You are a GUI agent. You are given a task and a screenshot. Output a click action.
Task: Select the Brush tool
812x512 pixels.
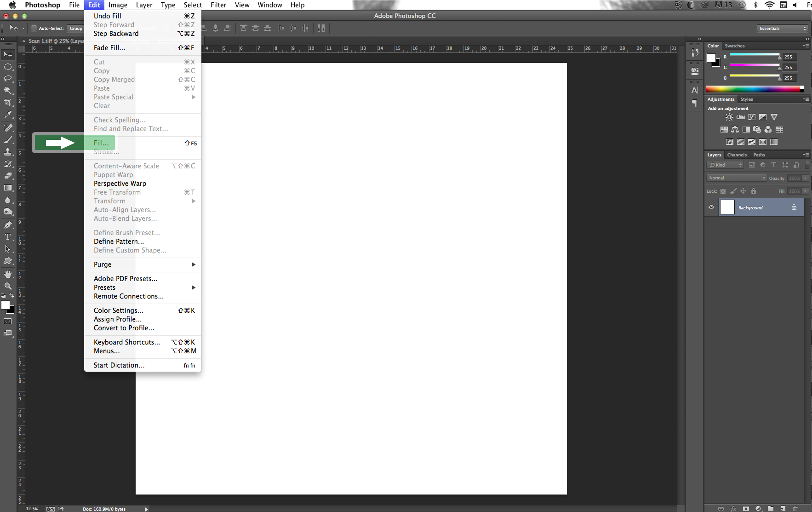[x=8, y=140]
